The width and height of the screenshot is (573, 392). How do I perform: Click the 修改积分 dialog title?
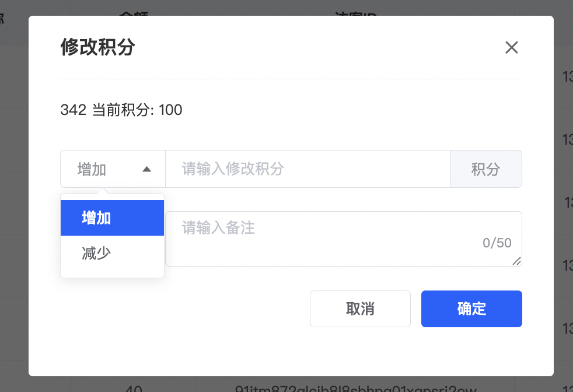[97, 47]
